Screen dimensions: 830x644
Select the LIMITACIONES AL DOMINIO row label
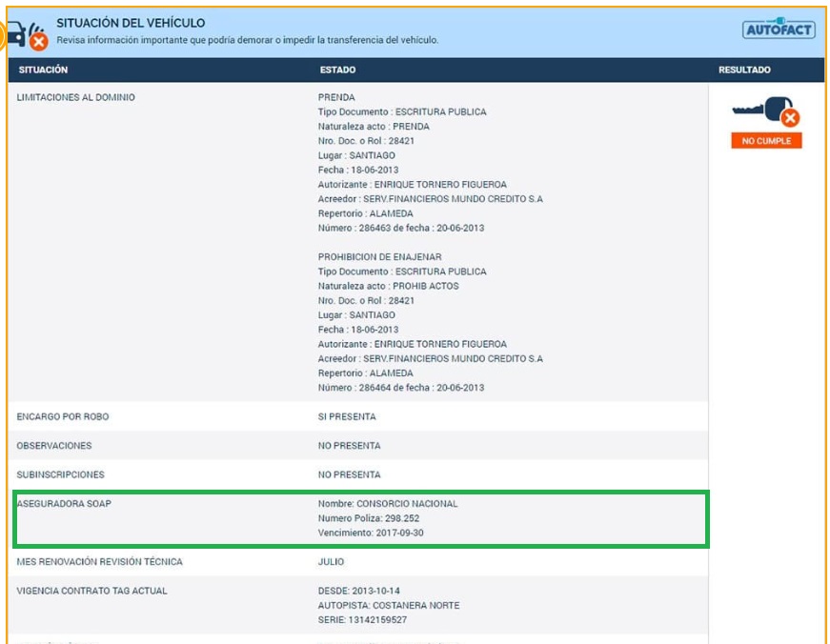coord(76,97)
